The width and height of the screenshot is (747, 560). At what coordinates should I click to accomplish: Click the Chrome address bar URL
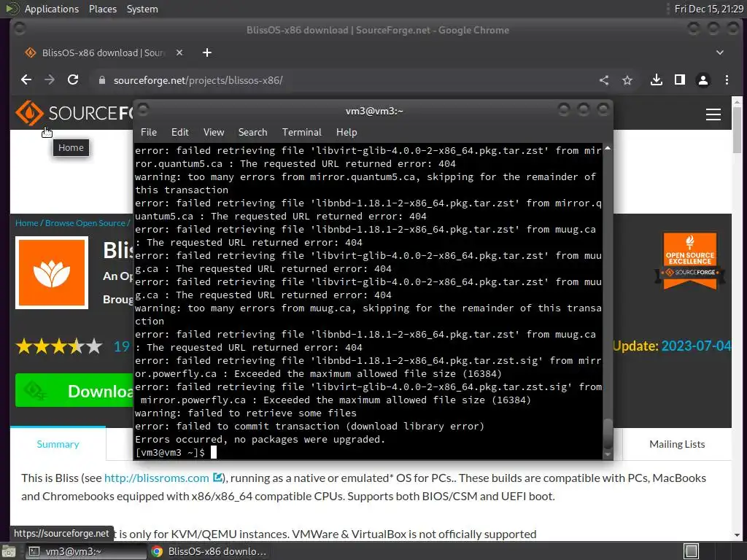[198, 80]
